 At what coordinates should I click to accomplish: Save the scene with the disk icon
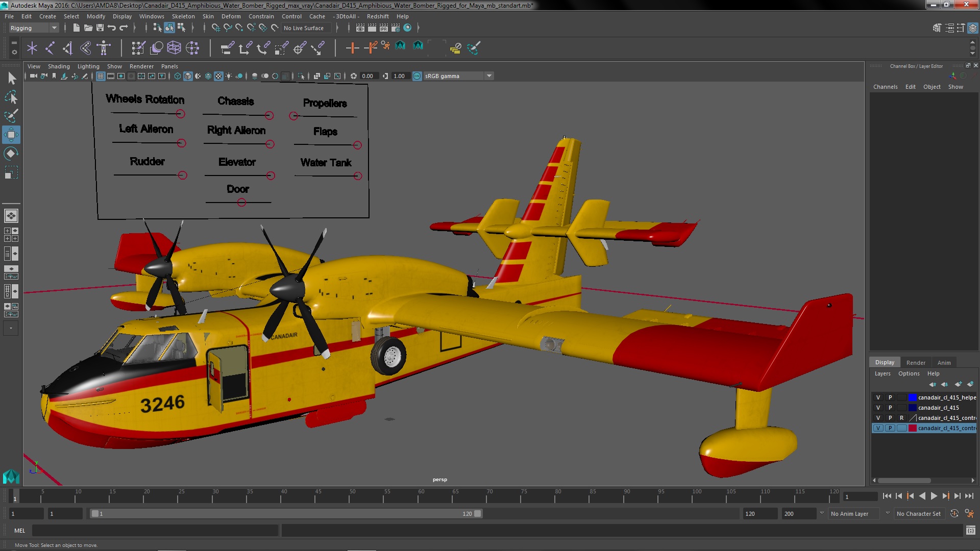pos(100,28)
